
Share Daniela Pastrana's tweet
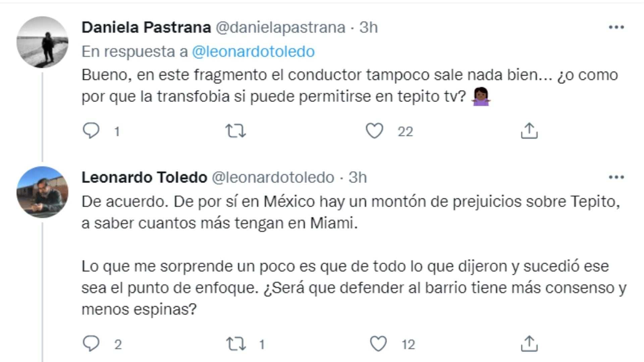point(529,131)
